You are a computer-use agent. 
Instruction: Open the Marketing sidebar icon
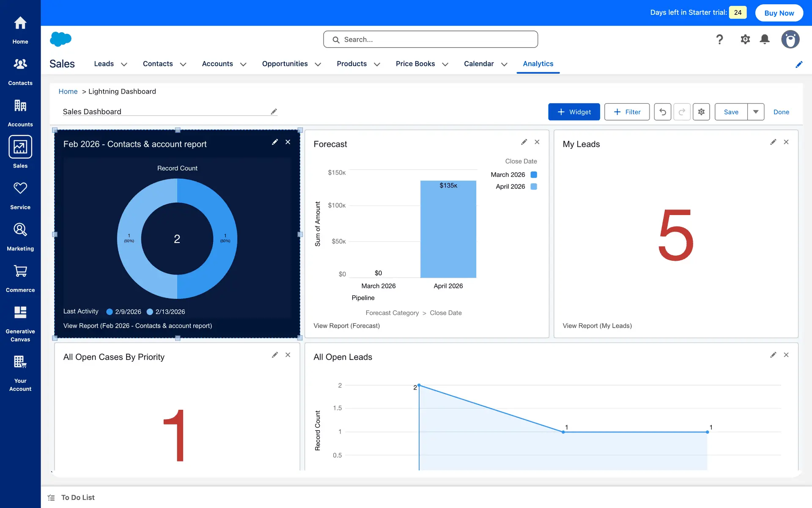[20, 229]
